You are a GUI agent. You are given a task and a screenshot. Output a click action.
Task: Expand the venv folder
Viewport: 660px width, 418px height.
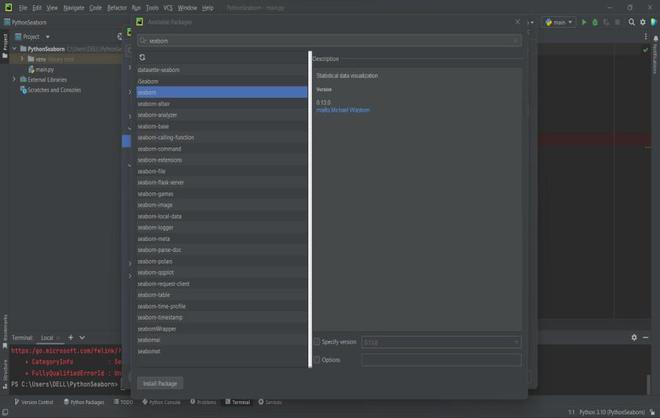(x=22, y=59)
